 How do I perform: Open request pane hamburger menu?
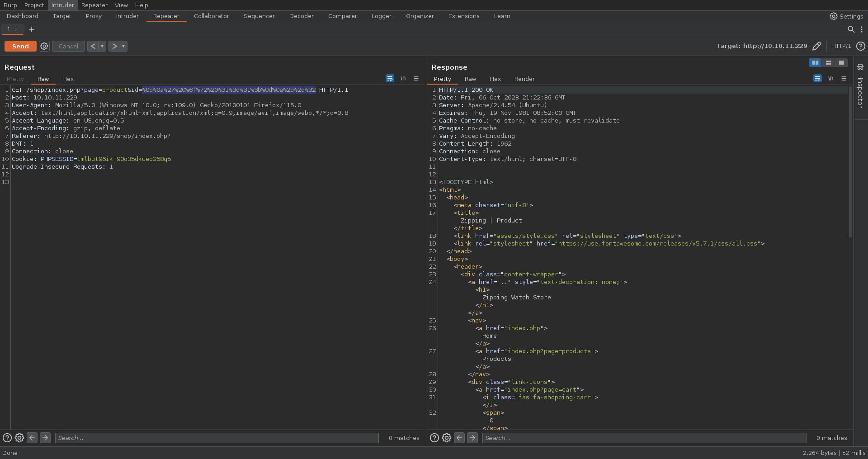click(x=416, y=79)
